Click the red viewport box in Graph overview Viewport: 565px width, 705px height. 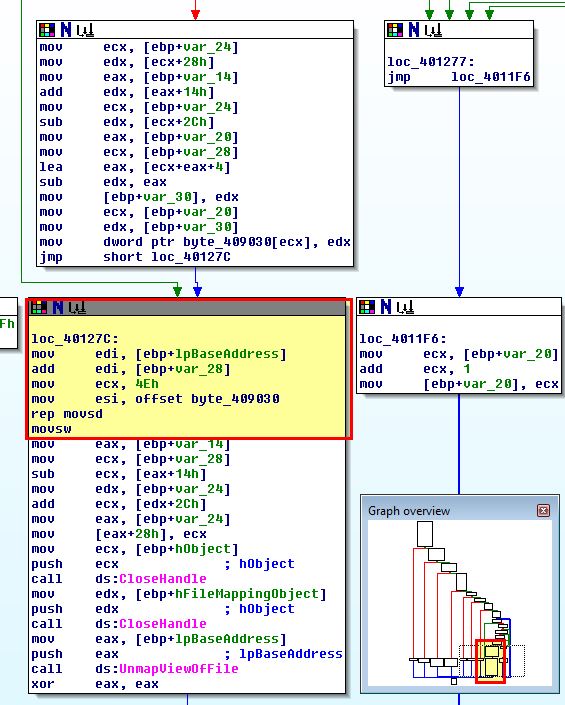pos(490,661)
